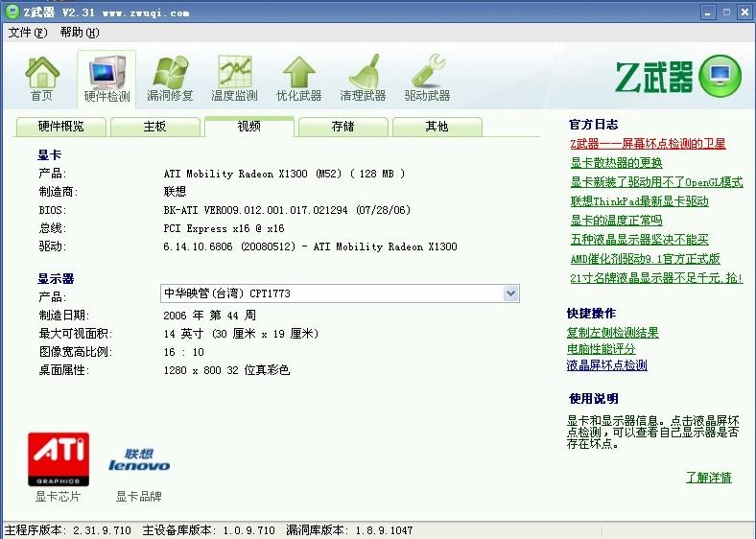This screenshot has width=756, height=539.
Task: Open the 优化武器 optimization tool icon
Action: tap(298, 79)
